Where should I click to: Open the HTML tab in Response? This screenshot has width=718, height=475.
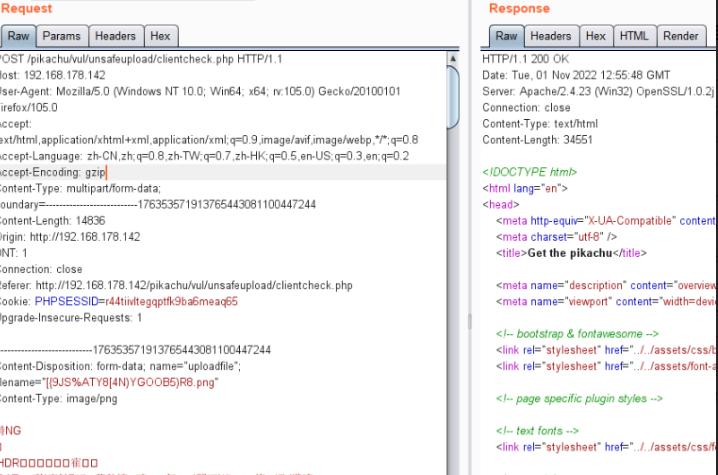[x=633, y=36]
